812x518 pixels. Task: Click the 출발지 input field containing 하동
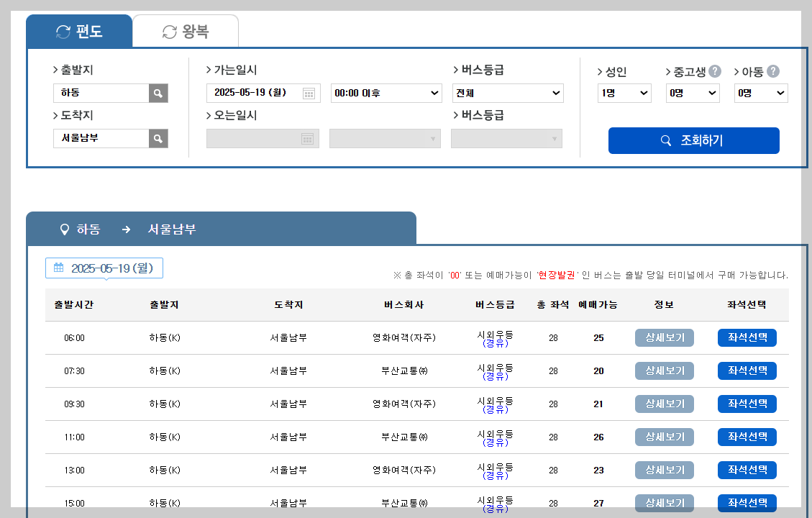click(101, 92)
